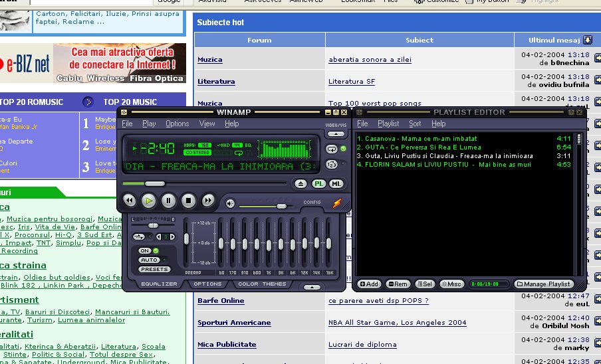The height and width of the screenshot is (364, 601).
Task: Click the playlist Rem button
Action: click(398, 284)
